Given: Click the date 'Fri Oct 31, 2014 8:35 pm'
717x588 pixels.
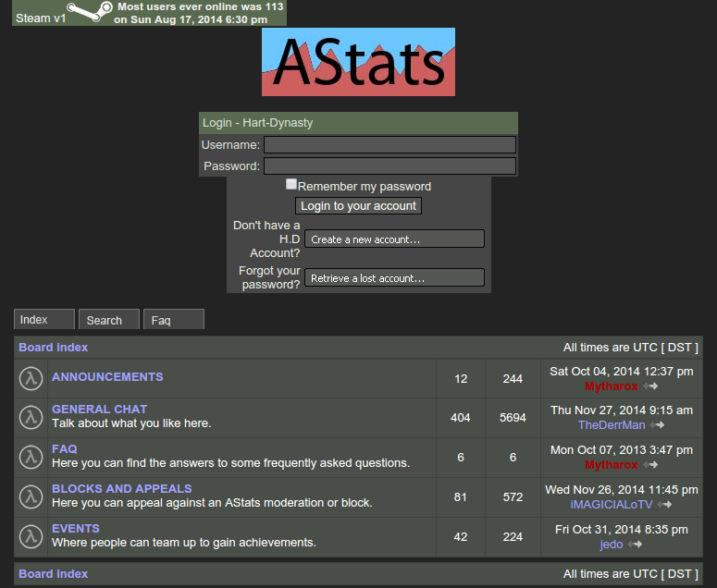Looking at the screenshot, I should click(x=622, y=530).
